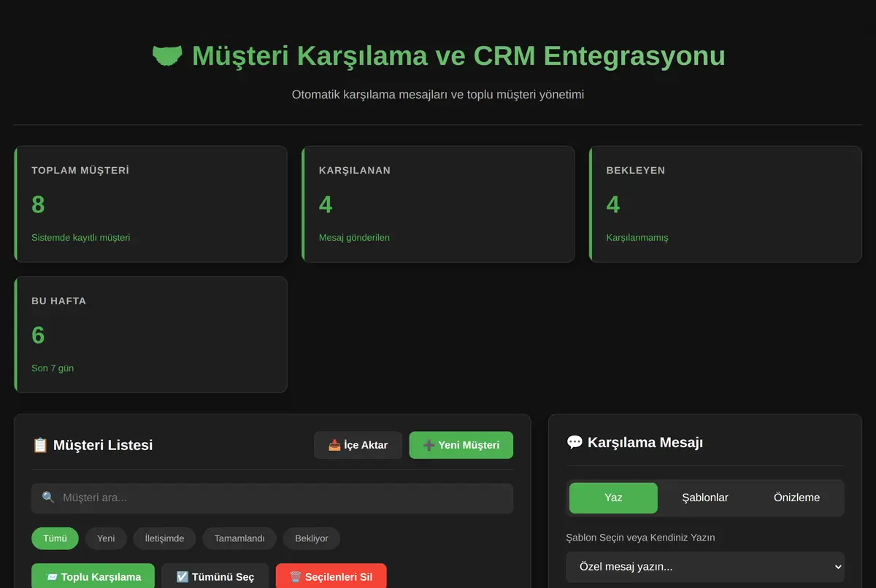Click the clipboard icon beside Müşteri Listesi

40,445
